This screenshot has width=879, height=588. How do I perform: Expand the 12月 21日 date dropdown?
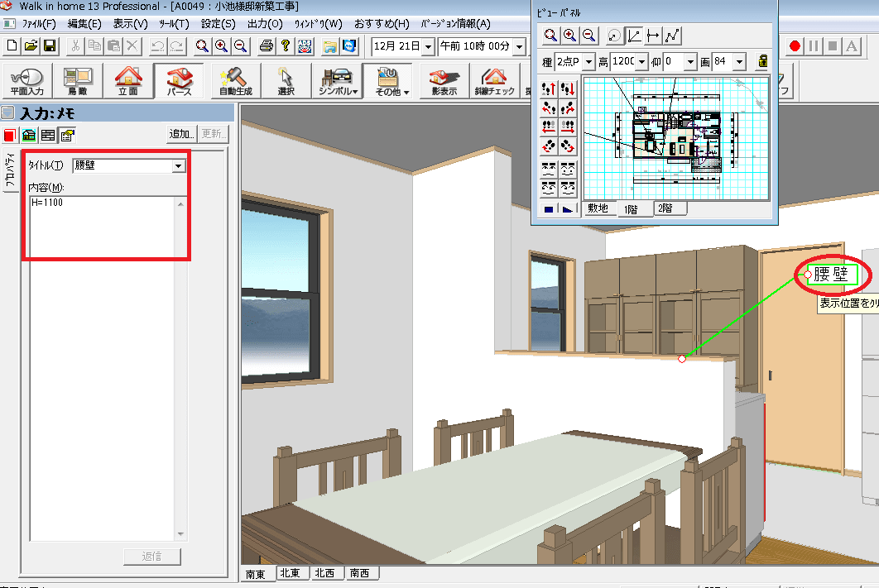pyautogui.click(x=428, y=45)
